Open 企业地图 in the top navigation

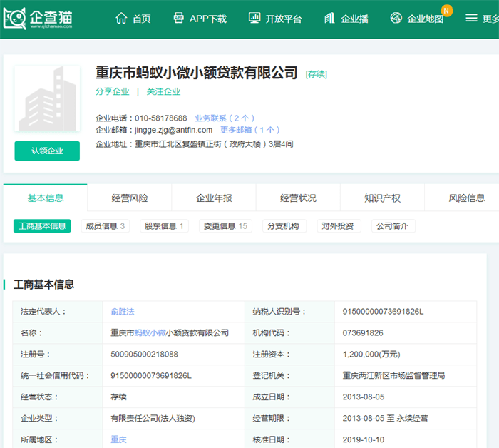coord(425,19)
